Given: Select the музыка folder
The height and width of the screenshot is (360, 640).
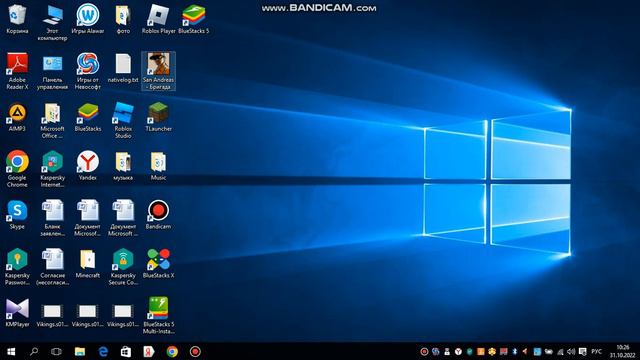Looking at the screenshot, I should click(x=123, y=166).
